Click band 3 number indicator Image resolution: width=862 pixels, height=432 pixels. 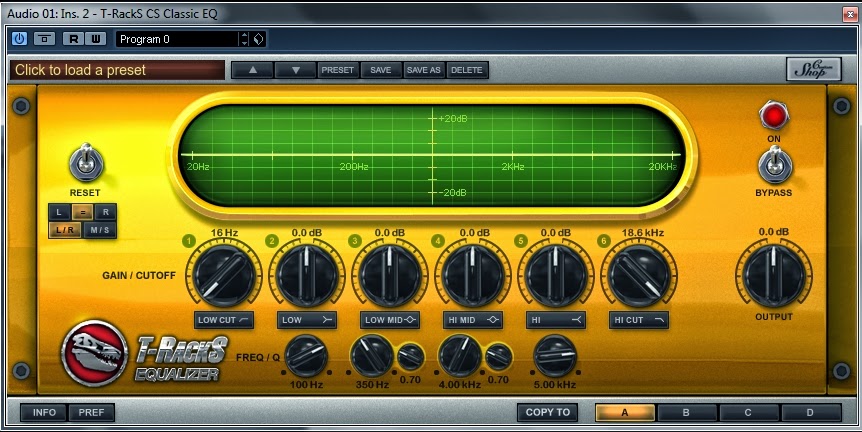coord(355,241)
